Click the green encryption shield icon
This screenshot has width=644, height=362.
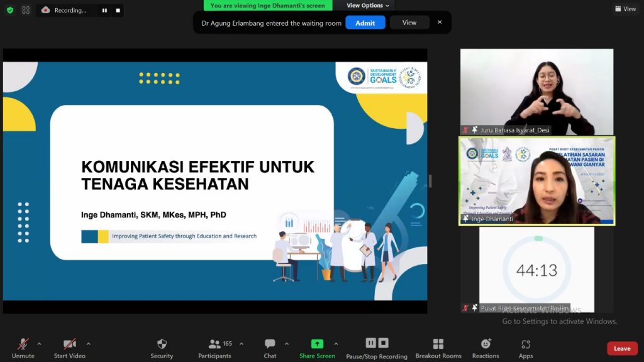[9, 10]
